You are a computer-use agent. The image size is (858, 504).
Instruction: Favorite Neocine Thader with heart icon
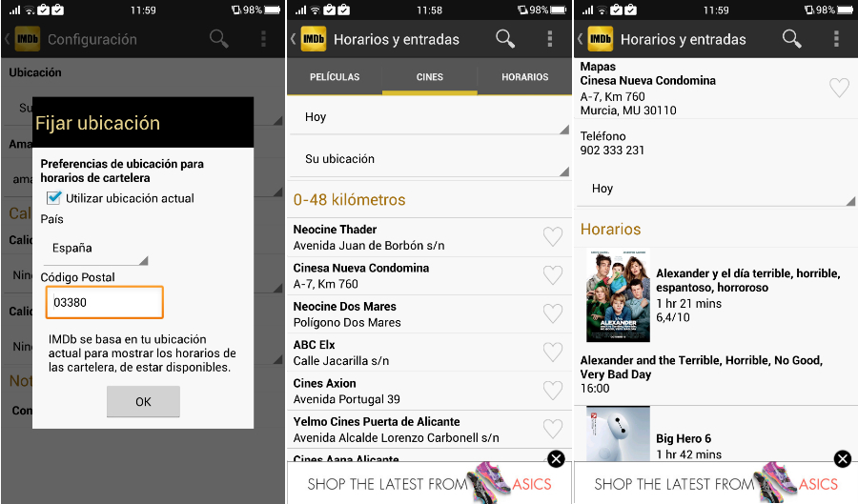(552, 237)
